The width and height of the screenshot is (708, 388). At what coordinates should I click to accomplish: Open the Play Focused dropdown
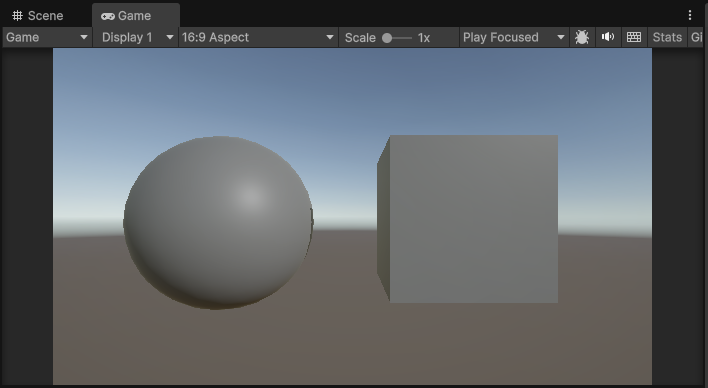[514, 37]
